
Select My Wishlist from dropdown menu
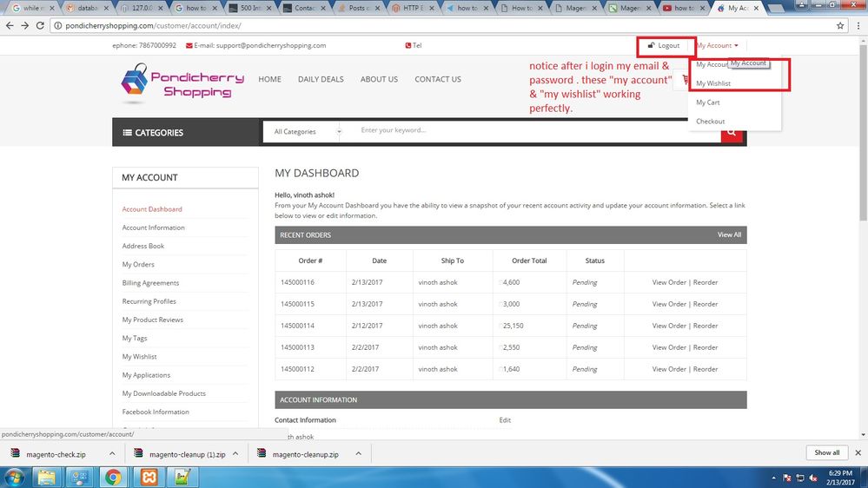point(713,83)
